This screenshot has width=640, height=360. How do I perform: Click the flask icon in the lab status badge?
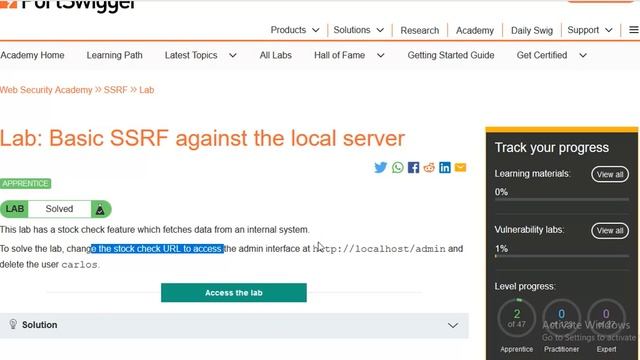100,209
